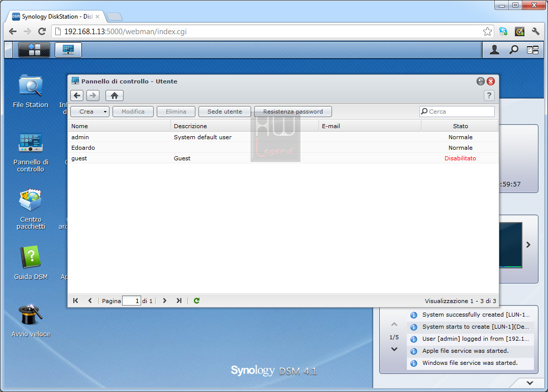Click the Elimina button

pyautogui.click(x=176, y=112)
